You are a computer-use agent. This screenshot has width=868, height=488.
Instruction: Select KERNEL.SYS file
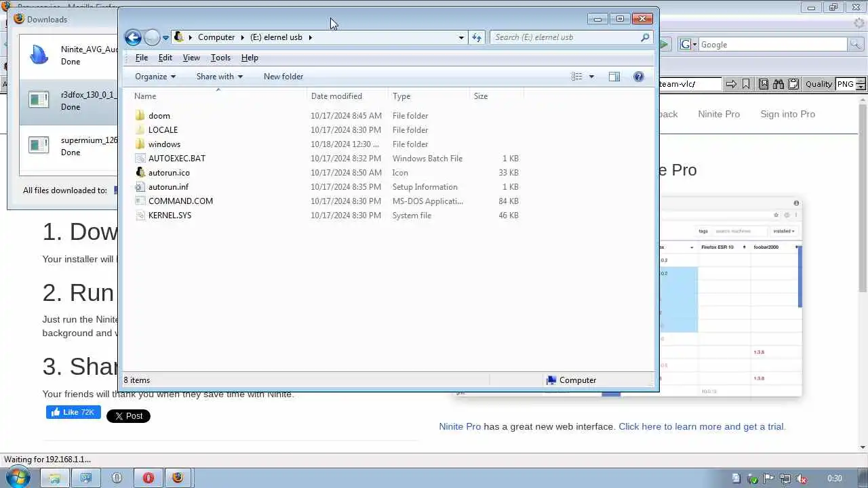point(170,216)
